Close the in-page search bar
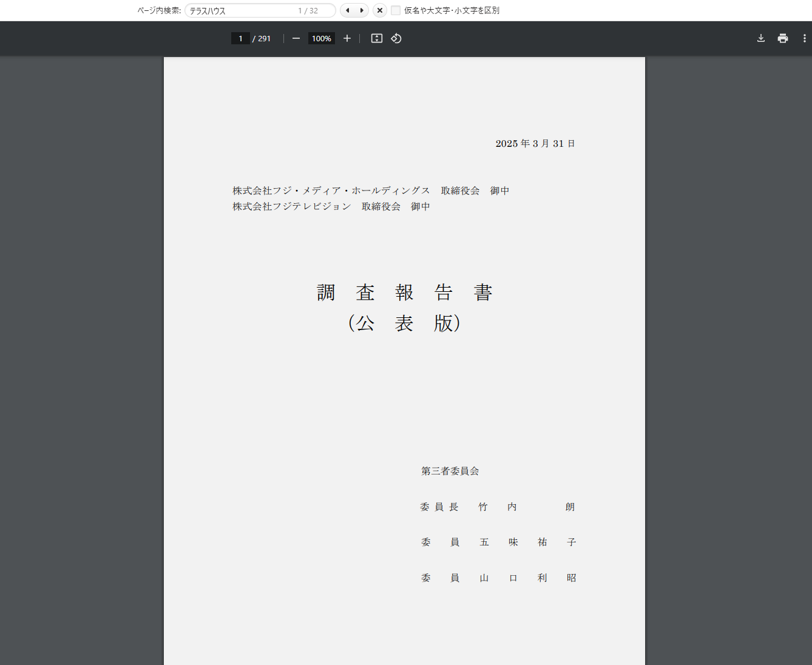This screenshot has width=812, height=665. pyautogui.click(x=380, y=10)
